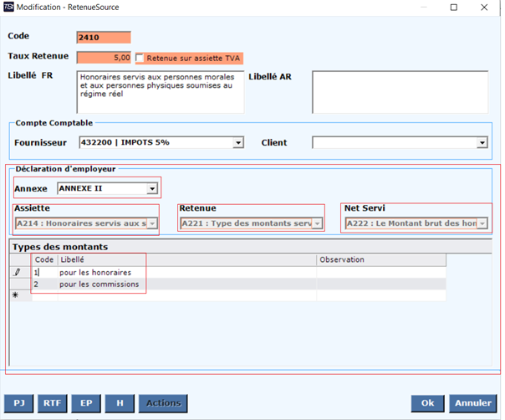The width and height of the screenshot is (505, 420).
Task: Toggle Retenue sur assiette TVA checkbox
Action: [140, 58]
